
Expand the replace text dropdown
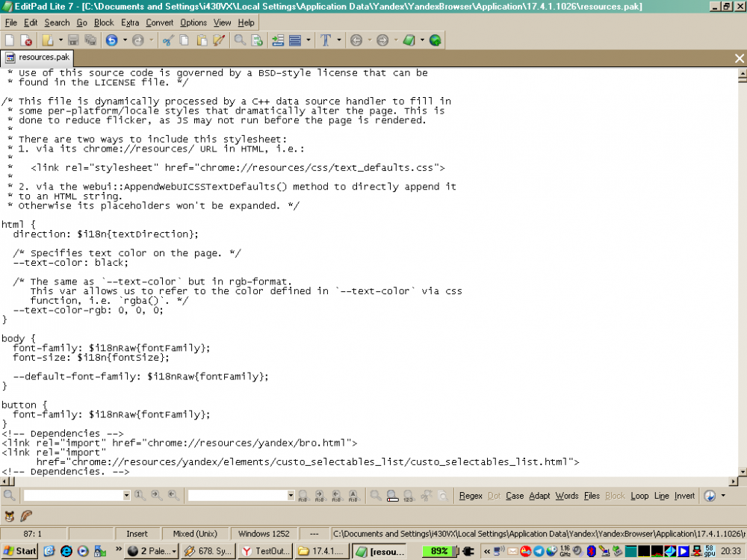coord(291,496)
